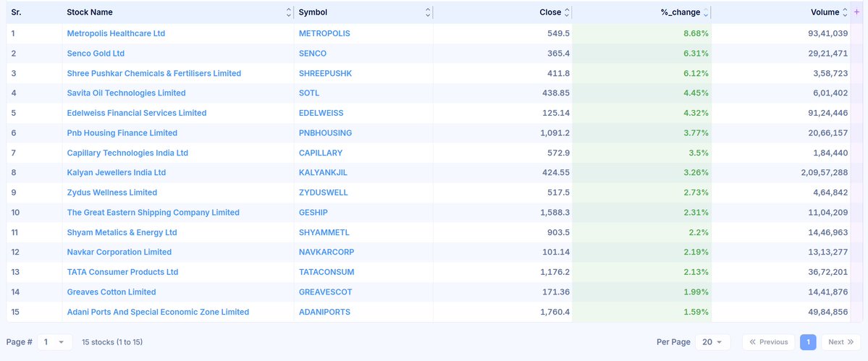Click the TATACONSUM symbol link
Viewport: 868px width, 361px height.
[x=326, y=272]
